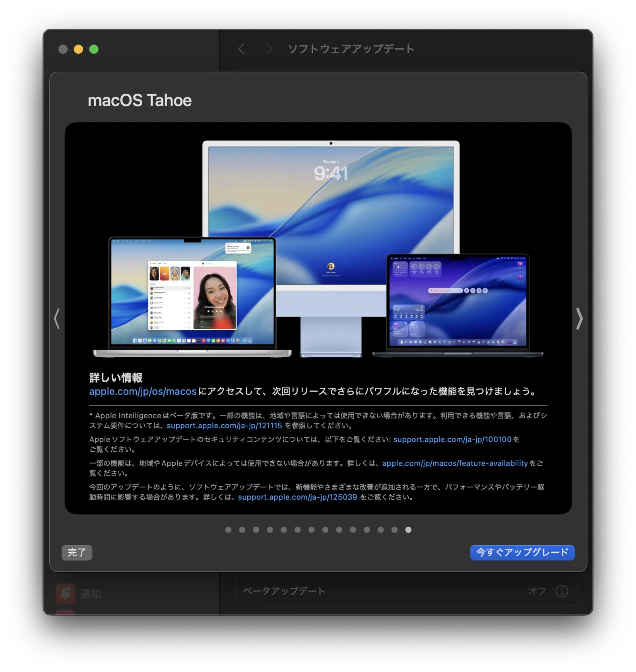Open the support.apple.com/ja-jp/121115 link
This screenshot has height=672, width=636.
click(x=224, y=425)
